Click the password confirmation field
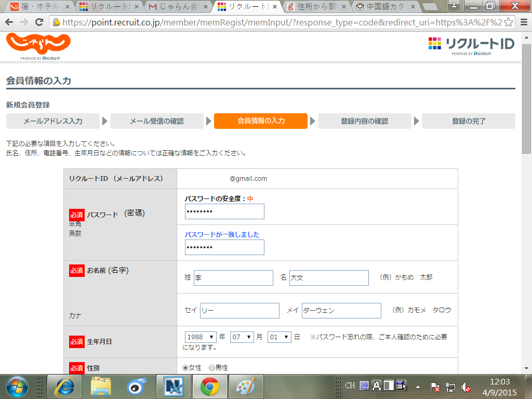The image size is (532, 399). (224, 247)
